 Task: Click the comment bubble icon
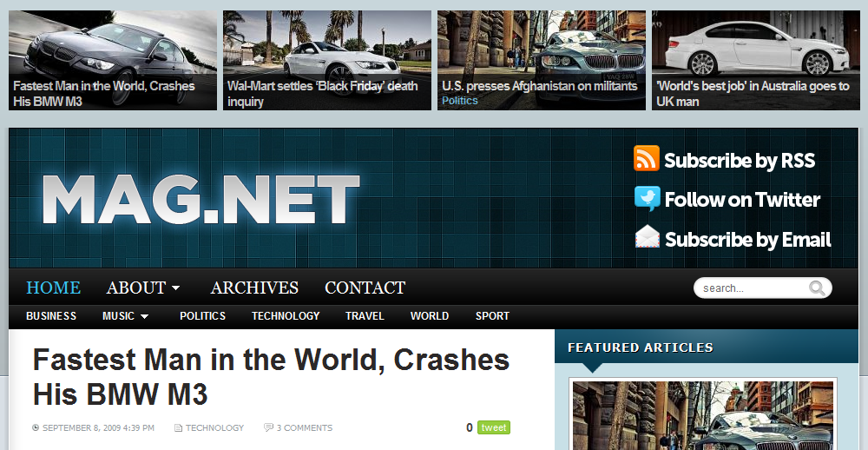click(x=268, y=427)
